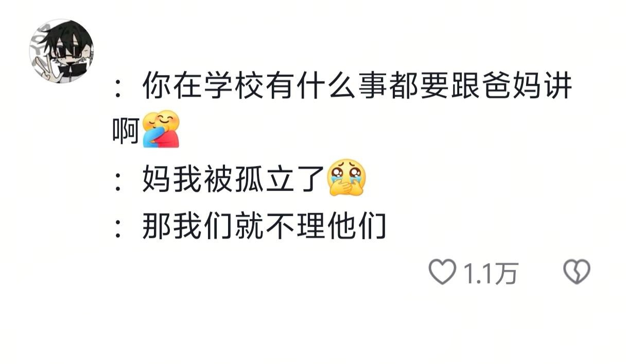Click the character 啊 before the hug emoji
This screenshot has height=364, width=626.
tap(127, 130)
